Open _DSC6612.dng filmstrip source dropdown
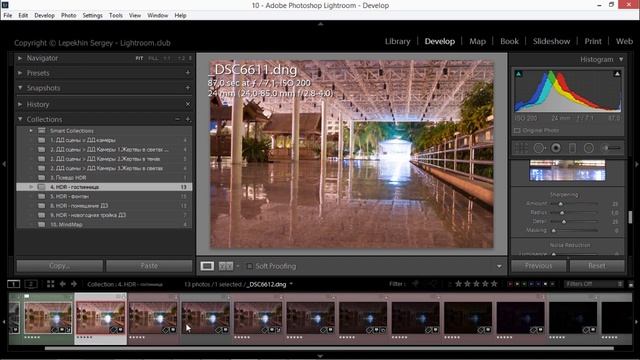The height and width of the screenshot is (360, 640). click(x=291, y=284)
